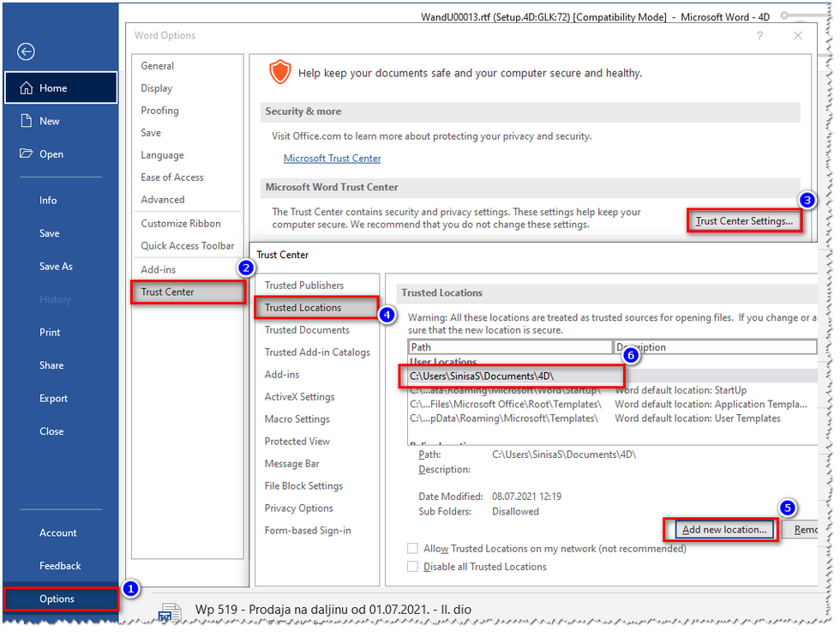Click the Trust Center Settings button
Viewport: 840px width, 632px height.
click(744, 221)
